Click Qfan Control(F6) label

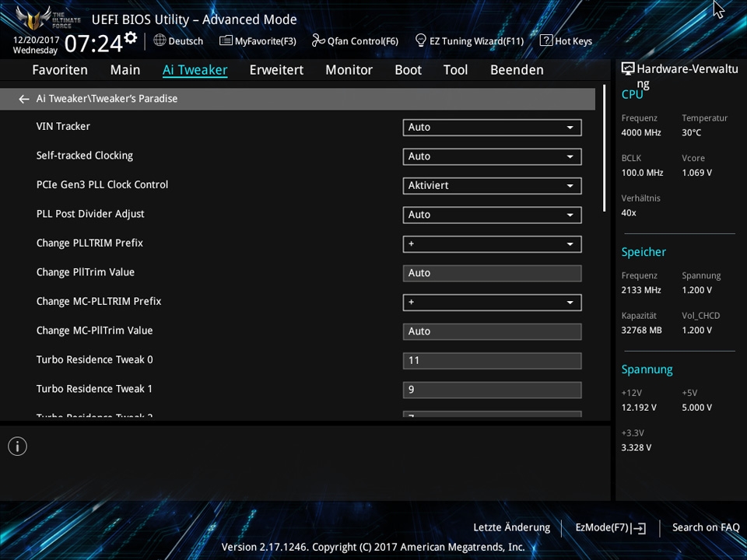coord(363,41)
